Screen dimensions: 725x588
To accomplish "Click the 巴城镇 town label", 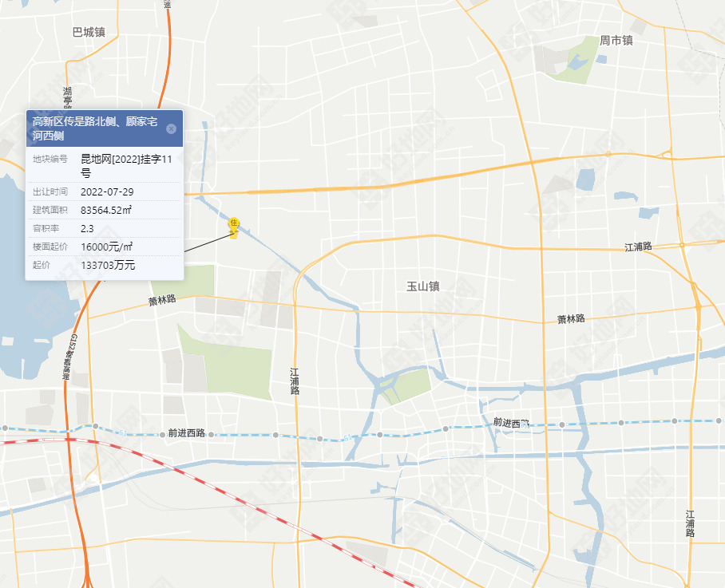I will click(x=89, y=32).
